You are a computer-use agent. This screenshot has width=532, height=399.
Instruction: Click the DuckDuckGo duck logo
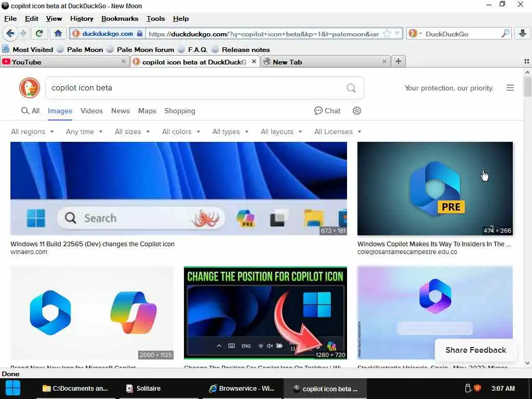(30, 88)
